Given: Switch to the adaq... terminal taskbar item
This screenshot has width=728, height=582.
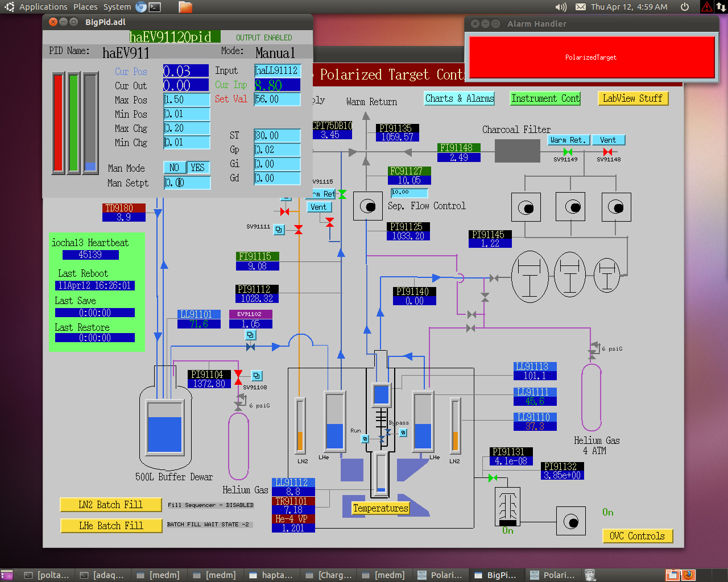Looking at the screenshot, I should (x=102, y=575).
